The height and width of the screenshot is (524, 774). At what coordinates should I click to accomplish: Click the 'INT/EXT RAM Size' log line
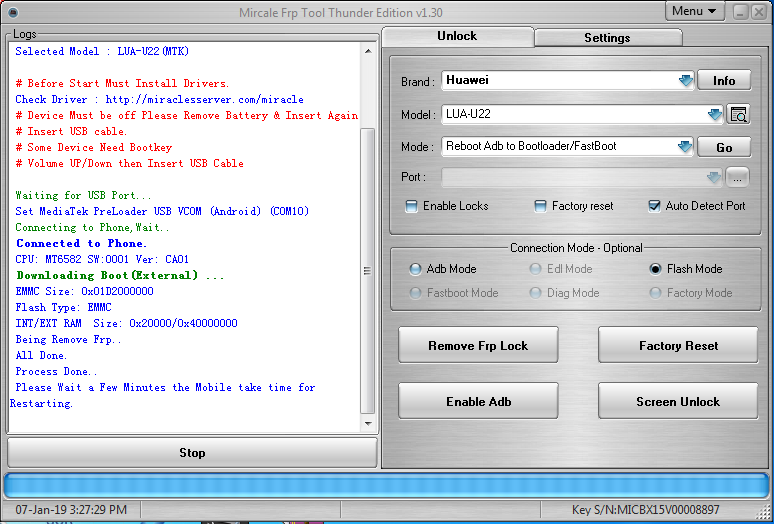[126, 323]
